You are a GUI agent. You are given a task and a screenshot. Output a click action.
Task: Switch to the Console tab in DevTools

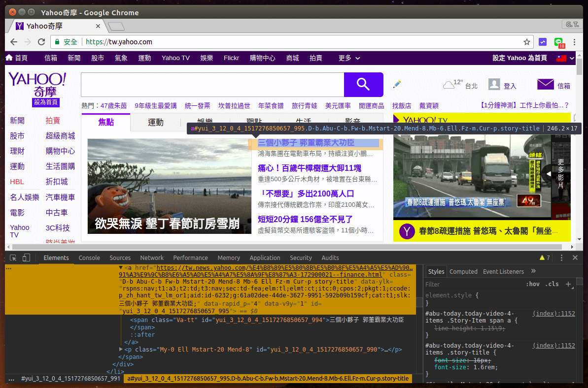pos(89,258)
